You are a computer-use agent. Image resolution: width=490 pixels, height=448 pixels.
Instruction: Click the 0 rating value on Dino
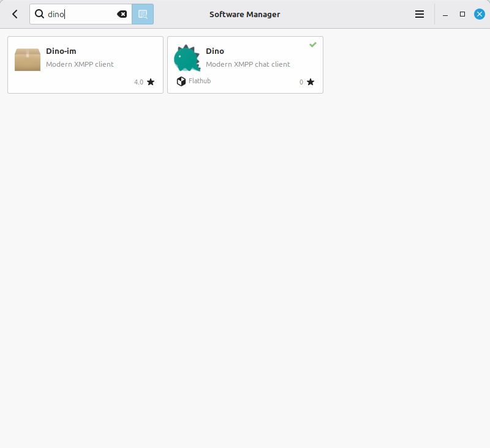pos(301,82)
